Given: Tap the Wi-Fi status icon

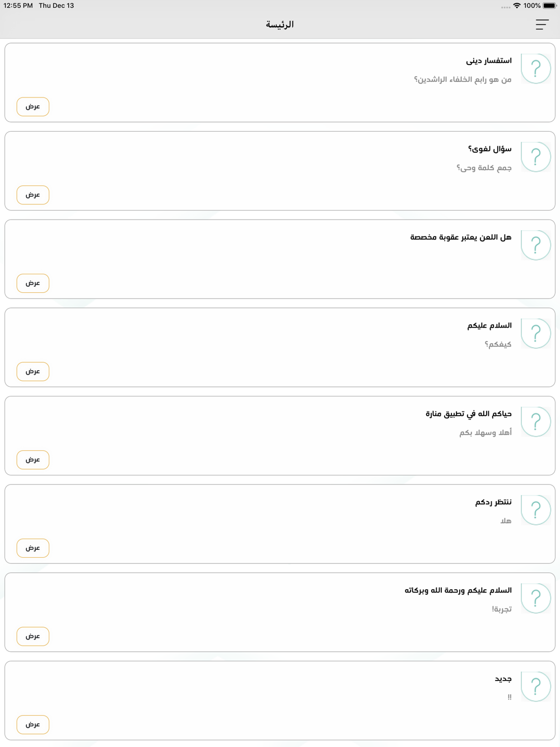Looking at the screenshot, I should pos(516,6).
